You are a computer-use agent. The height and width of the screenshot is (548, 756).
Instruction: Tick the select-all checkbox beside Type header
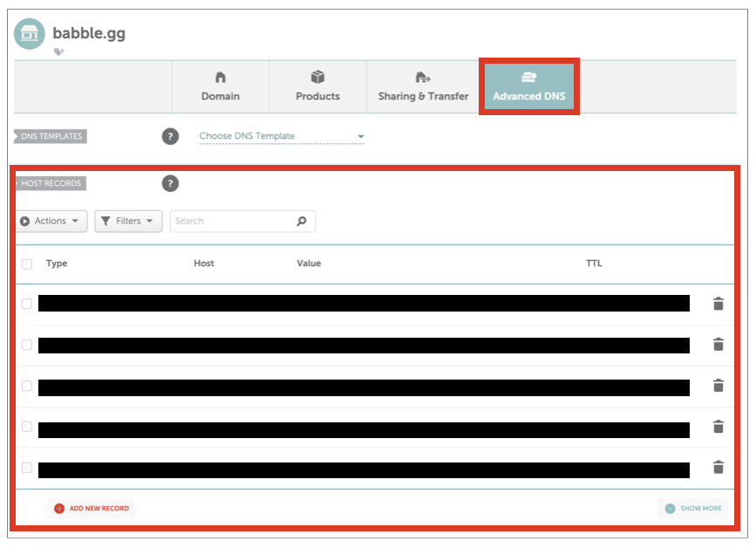[27, 264]
